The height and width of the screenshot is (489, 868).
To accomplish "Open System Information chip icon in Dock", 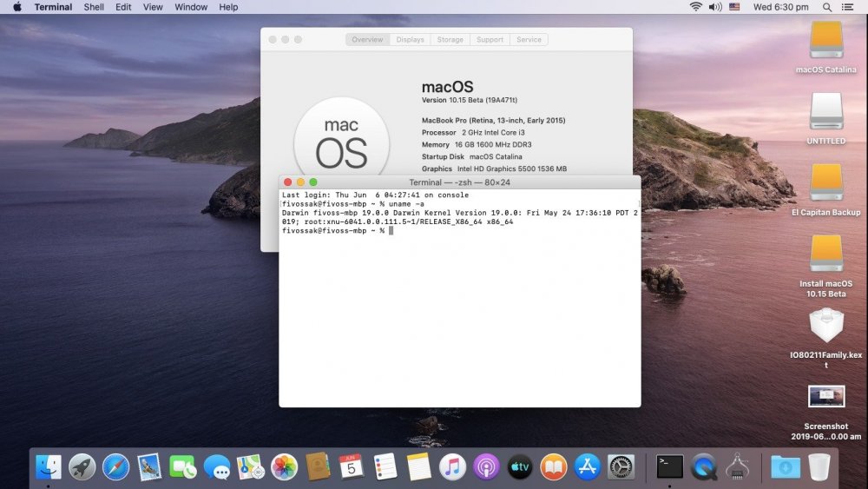I will [x=737, y=466].
